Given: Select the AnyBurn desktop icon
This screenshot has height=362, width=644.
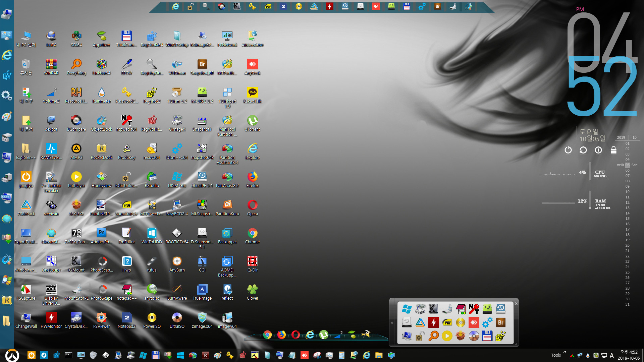Looking at the screenshot, I should pyautogui.click(x=177, y=264).
